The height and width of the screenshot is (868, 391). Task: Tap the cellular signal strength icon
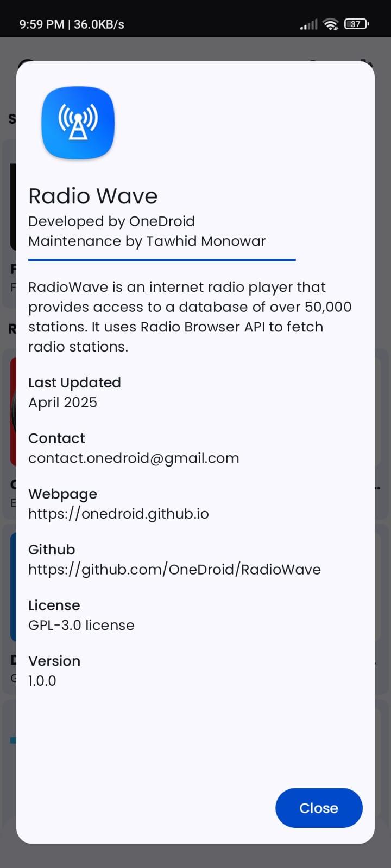click(308, 24)
